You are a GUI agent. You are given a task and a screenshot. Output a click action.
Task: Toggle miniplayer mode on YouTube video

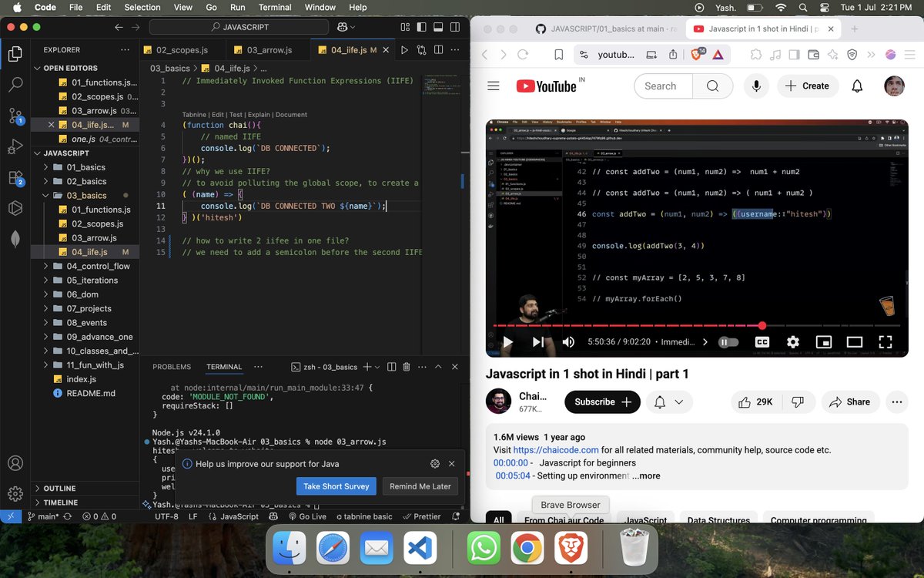[823, 341]
